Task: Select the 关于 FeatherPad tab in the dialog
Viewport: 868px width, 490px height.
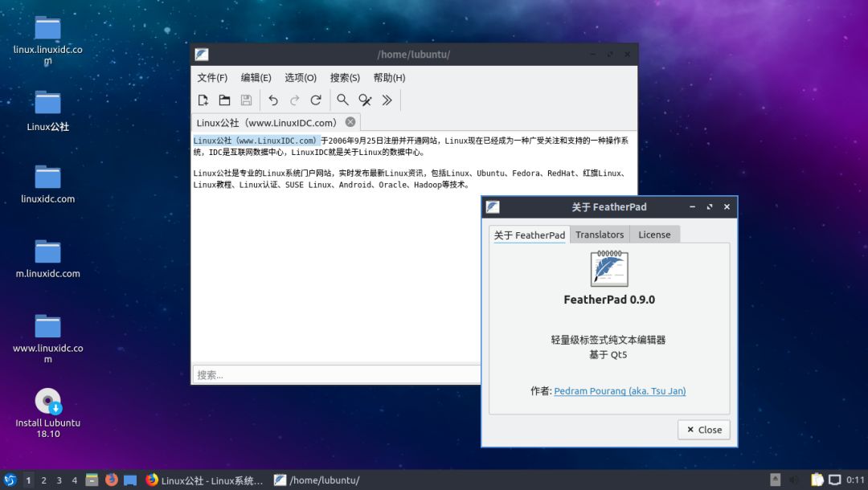Action: [529, 235]
